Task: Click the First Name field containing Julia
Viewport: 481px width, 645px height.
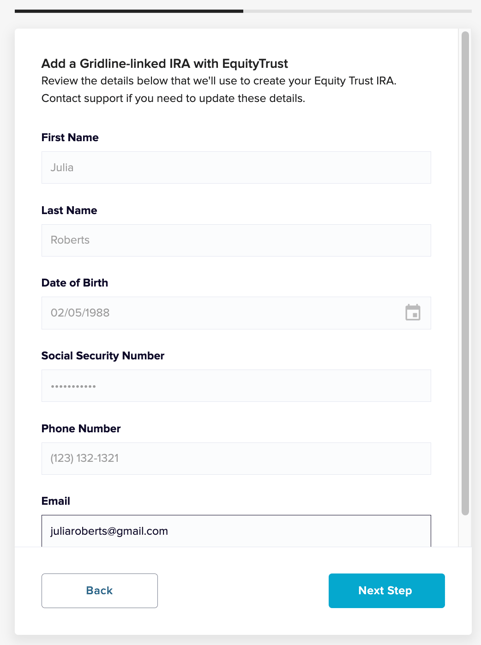Action: pos(236,167)
